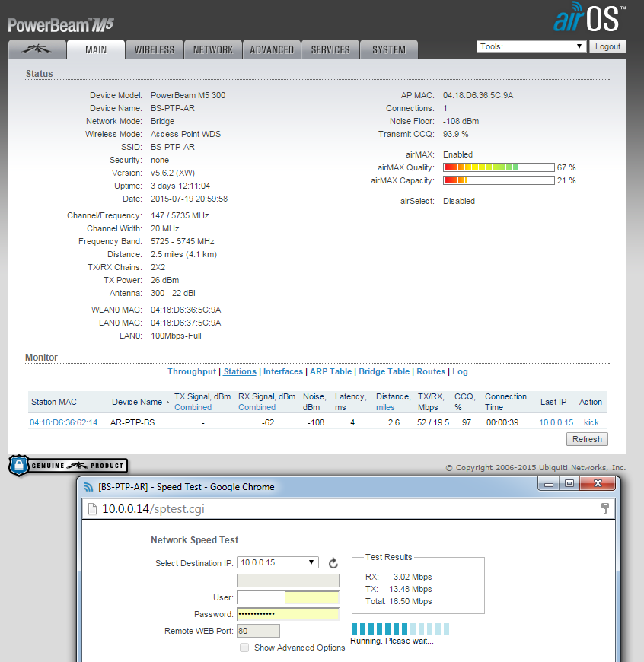Viewport: 644px width, 662px height.
Task: Maximize the Speed Test window
Action: point(569,484)
